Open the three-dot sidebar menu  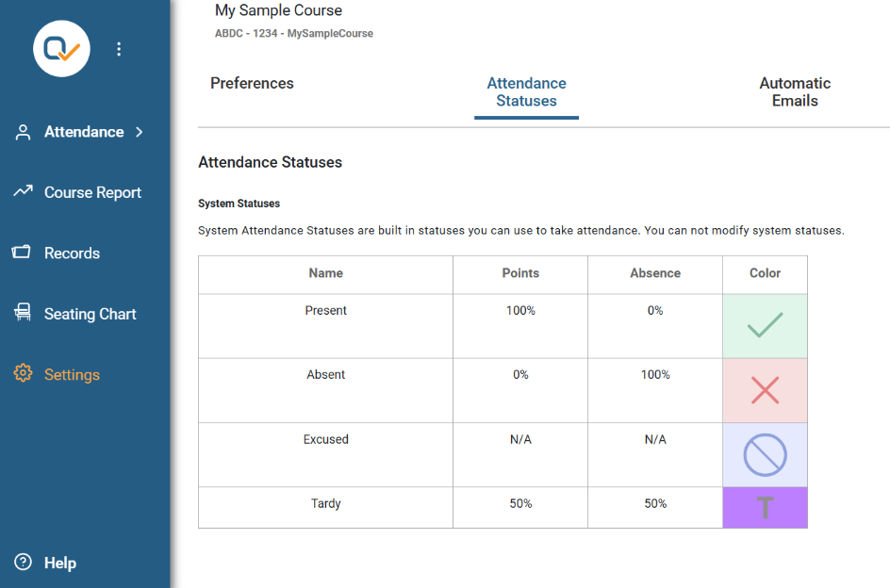pyautogui.click(x=119, y=49)
